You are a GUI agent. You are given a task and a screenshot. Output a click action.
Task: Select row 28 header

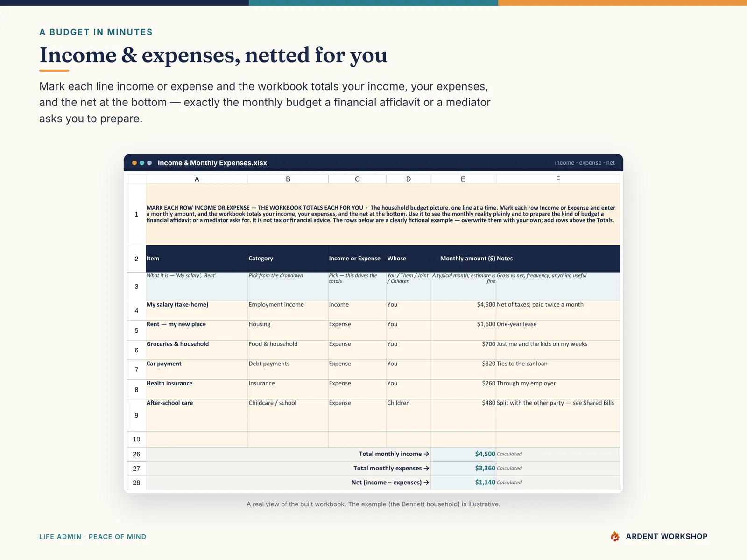point(136,483)
